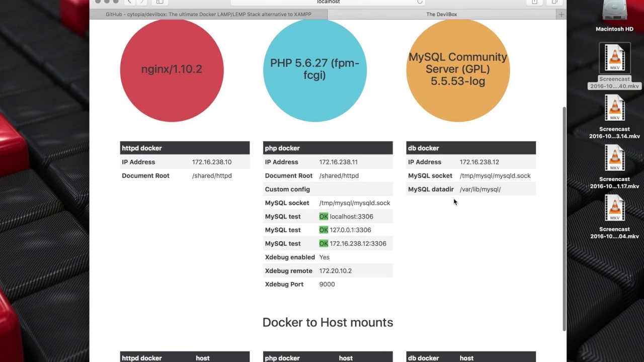Open a new tab with plus button
Screen dimensions: 644x362
point(561,14)
